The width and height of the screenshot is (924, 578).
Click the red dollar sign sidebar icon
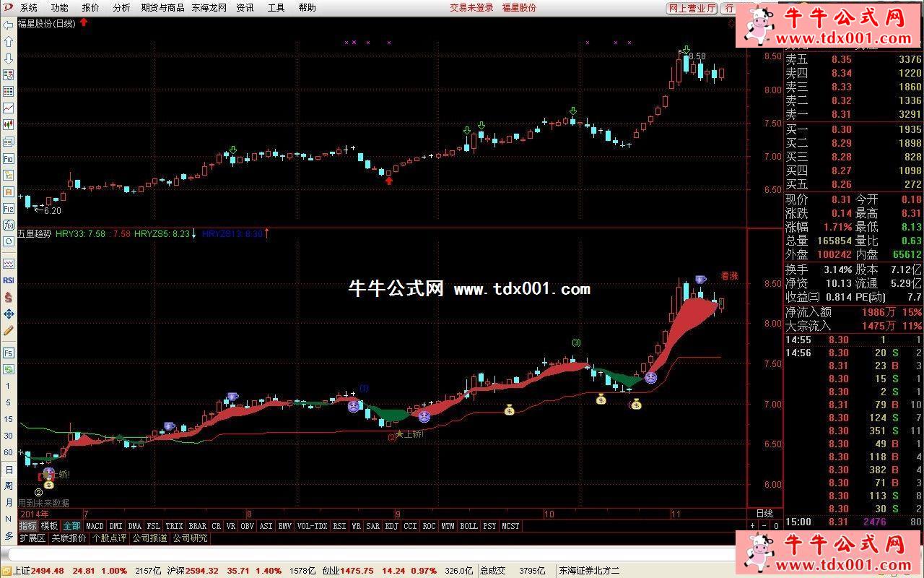click(9, 297)
